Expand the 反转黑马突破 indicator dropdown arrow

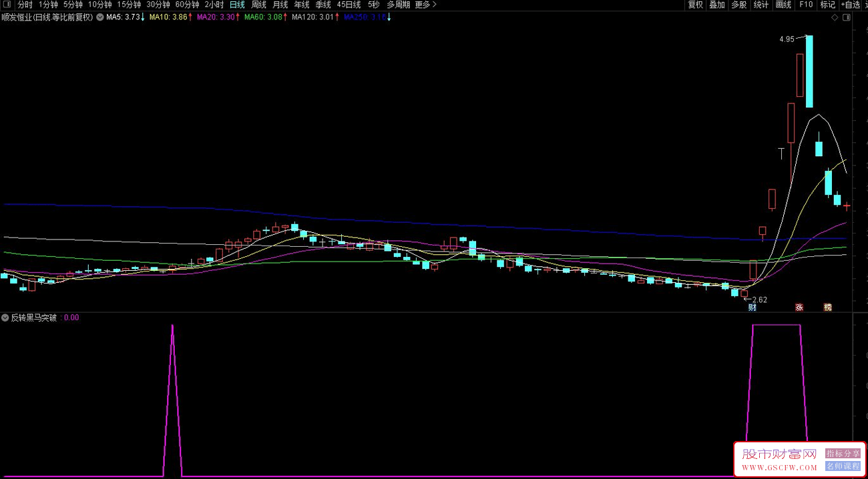point(5,318)
